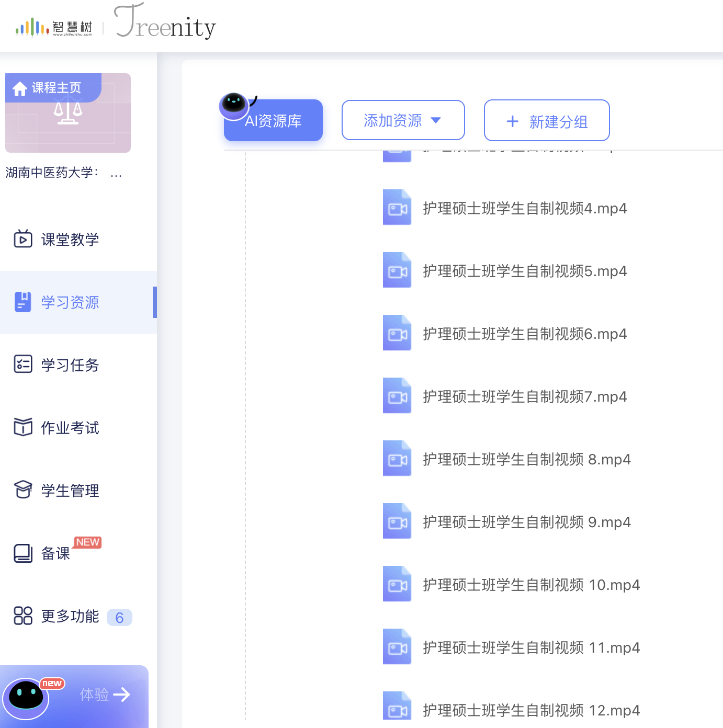The image size is (723, 728).
Task: Open 护理硕士班学生自制视频 10.mp4 file
Action: [x=531, y=585]
